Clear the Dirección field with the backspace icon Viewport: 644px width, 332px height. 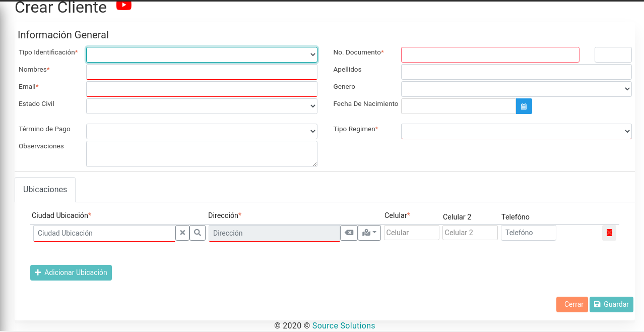point(349,233)
